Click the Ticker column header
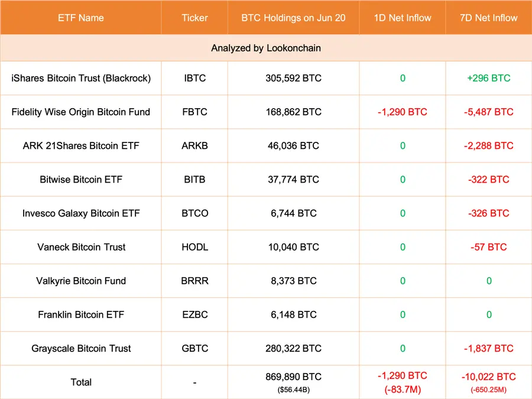The image size is (532, 399). 194,18
